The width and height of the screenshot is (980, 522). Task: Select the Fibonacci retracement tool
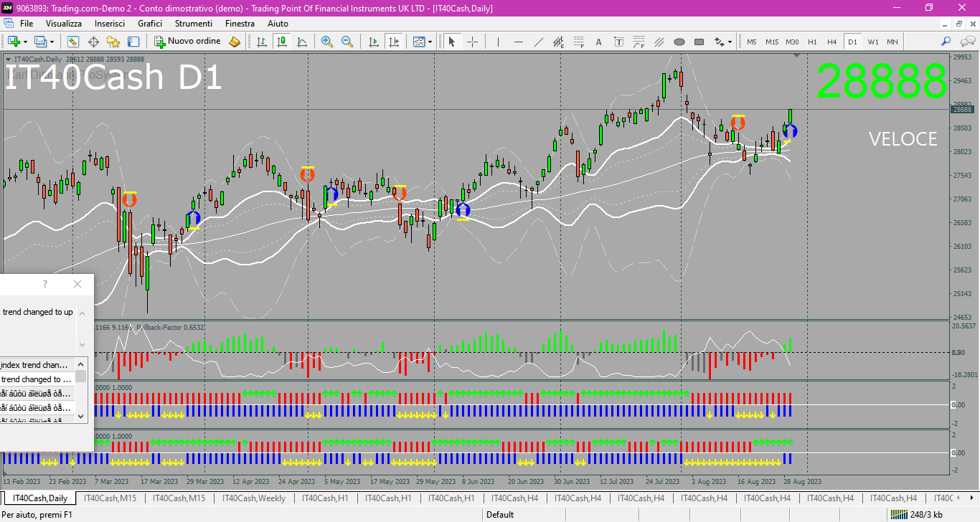(x=579, y=42)
